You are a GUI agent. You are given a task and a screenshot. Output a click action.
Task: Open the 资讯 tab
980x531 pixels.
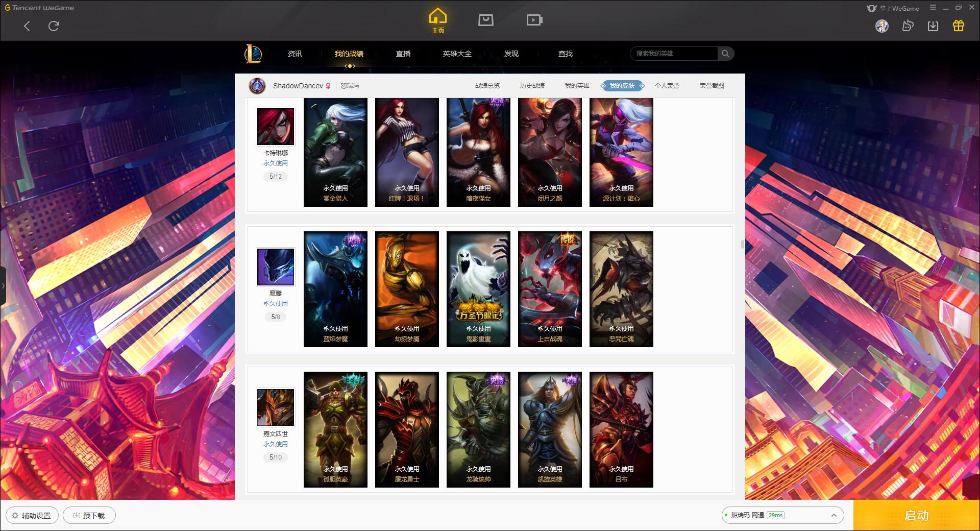[x=295, y=54]
